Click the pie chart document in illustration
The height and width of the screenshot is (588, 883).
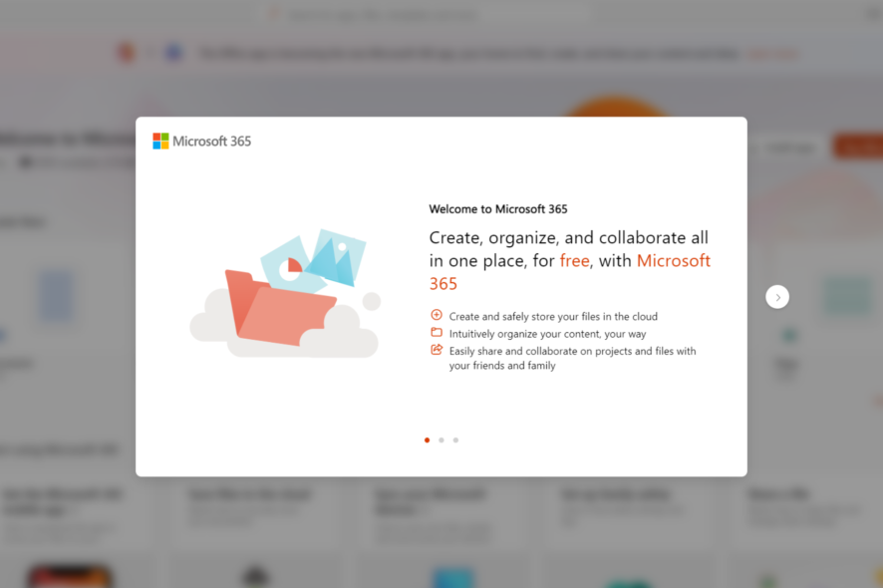(288, 266)
